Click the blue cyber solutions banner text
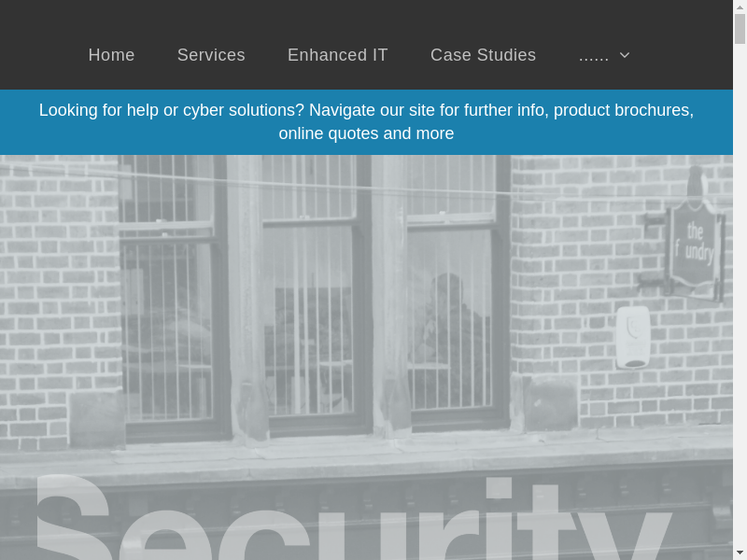Viewport: 747px width, 560px height. (x=366, y=122)
